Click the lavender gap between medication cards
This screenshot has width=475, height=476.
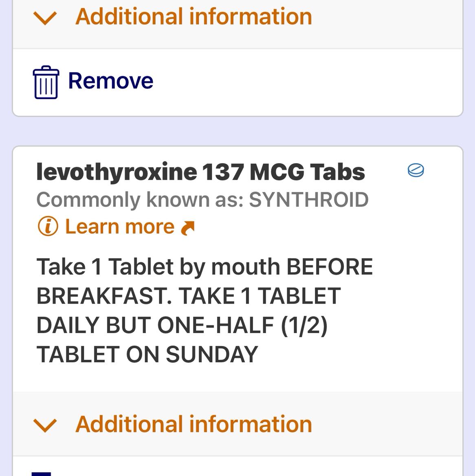237,131
